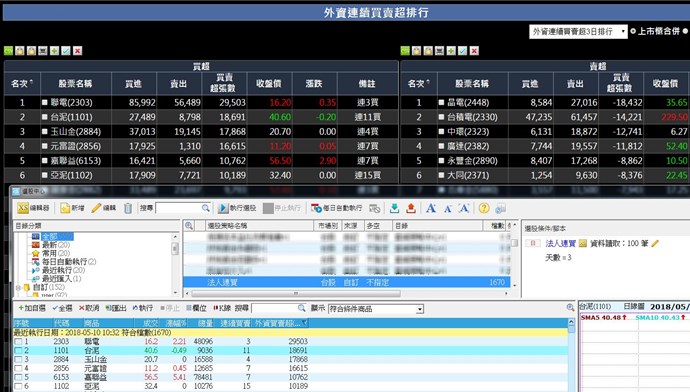Click the horizontal scrollbar under the strategy list
The image size is (690, 392).
pyautogui.click(x=296, y=293)
